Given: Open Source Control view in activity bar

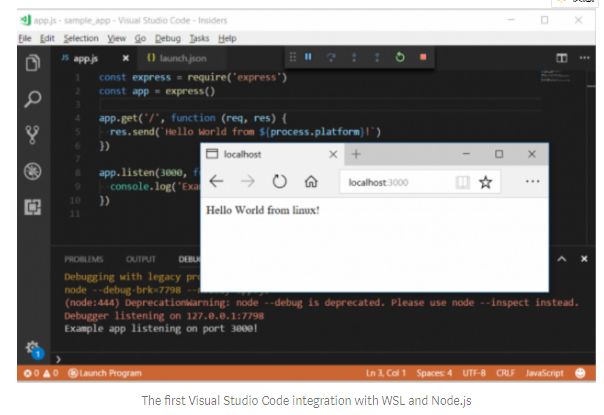Looking at the screenshot, I should click(32, 135).
